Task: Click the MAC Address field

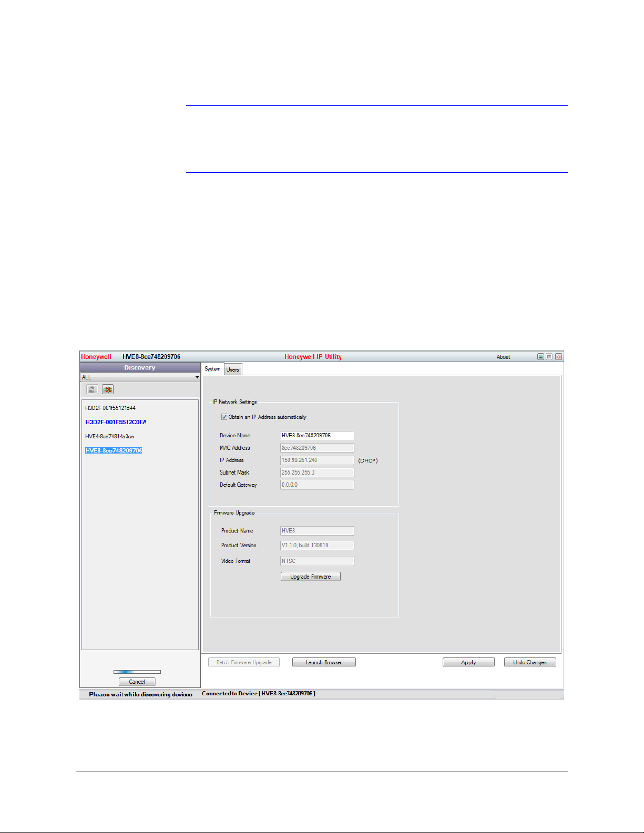Action: coord(317,448)
